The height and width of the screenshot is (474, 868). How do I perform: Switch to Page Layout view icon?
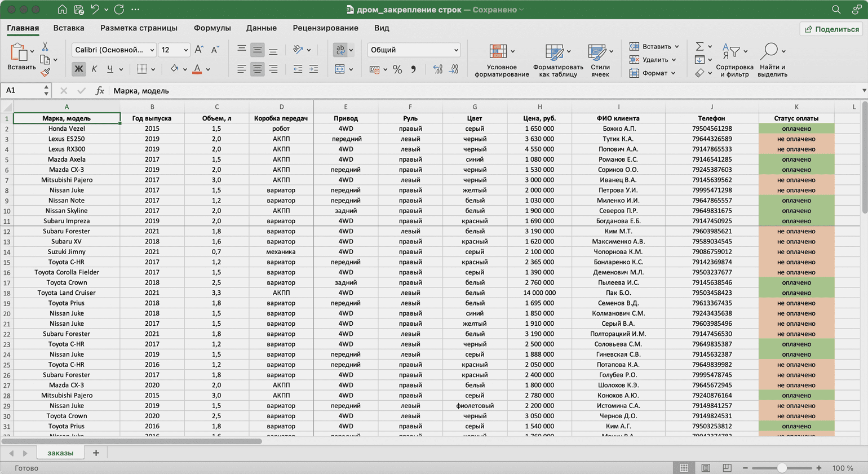(x=706, y=468)
